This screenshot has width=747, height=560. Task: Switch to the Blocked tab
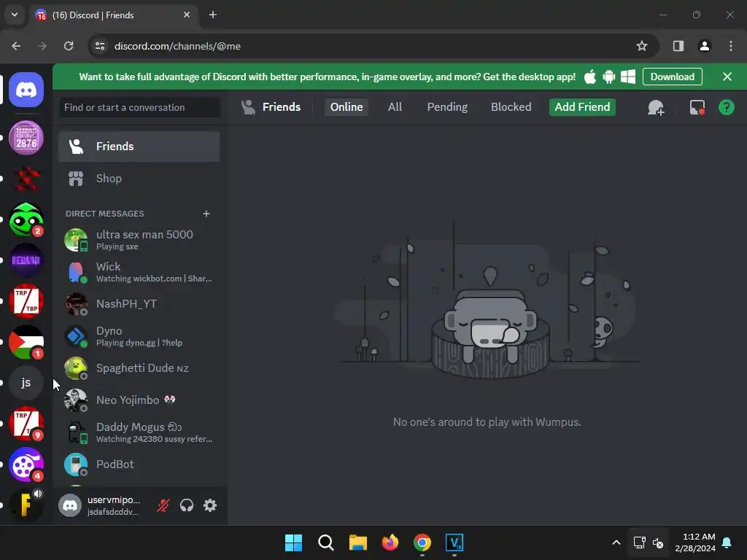pyautogui.click(x=511, y=107)
